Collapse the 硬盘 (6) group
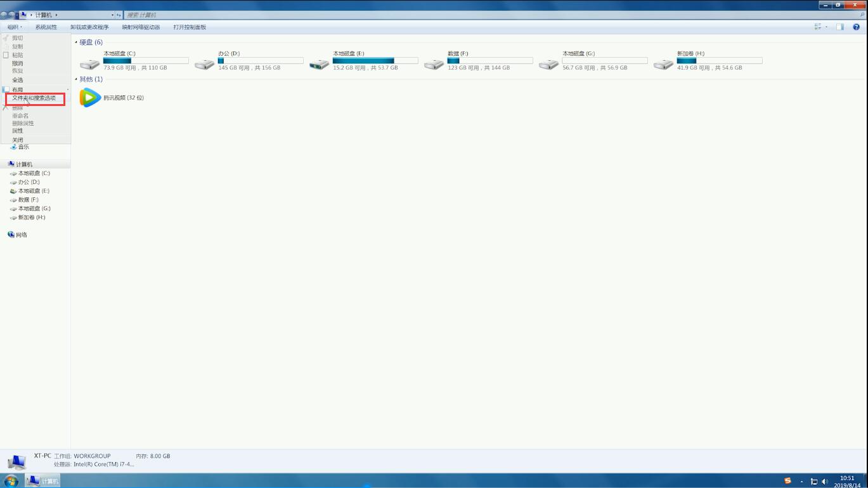The height and width of the screenshot is (488, 868). [x=76, y=43]
